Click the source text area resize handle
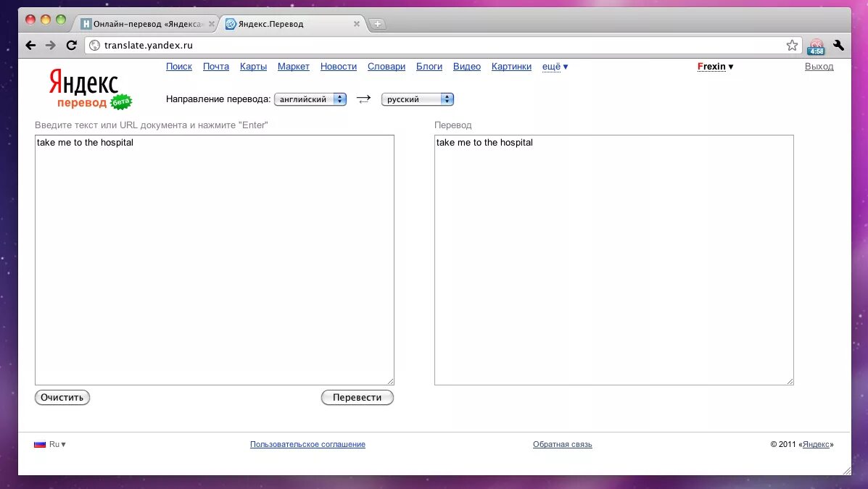This screenshot has width=868, height=489. (x=390, y=381)
